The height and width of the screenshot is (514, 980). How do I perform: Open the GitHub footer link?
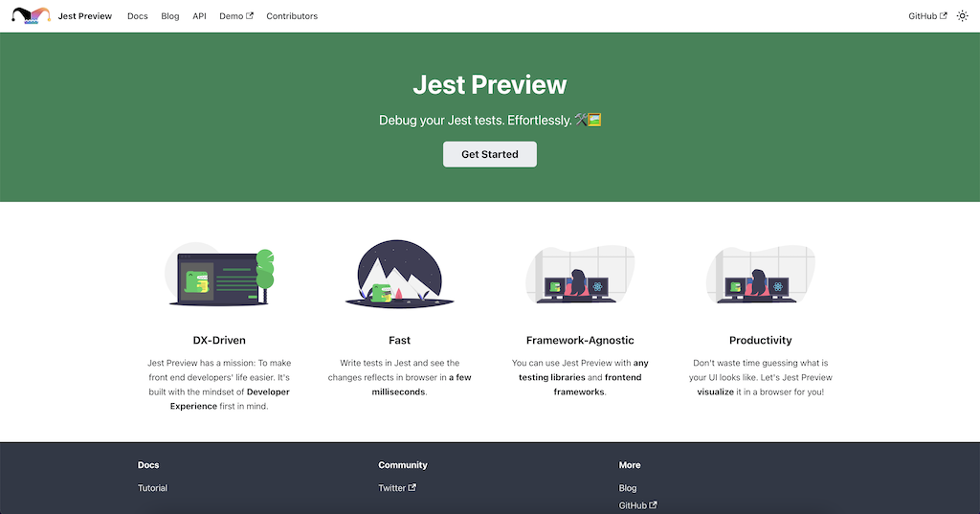637,505
